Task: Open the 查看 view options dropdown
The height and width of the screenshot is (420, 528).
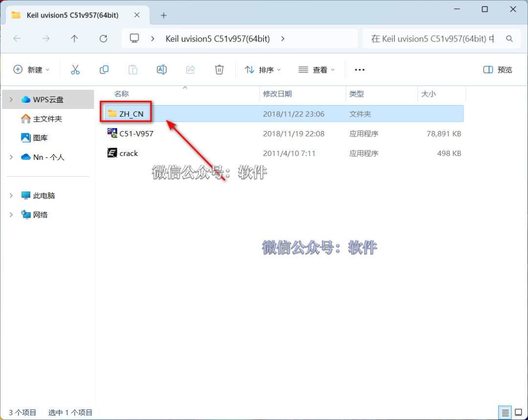Action: point(316,69)
